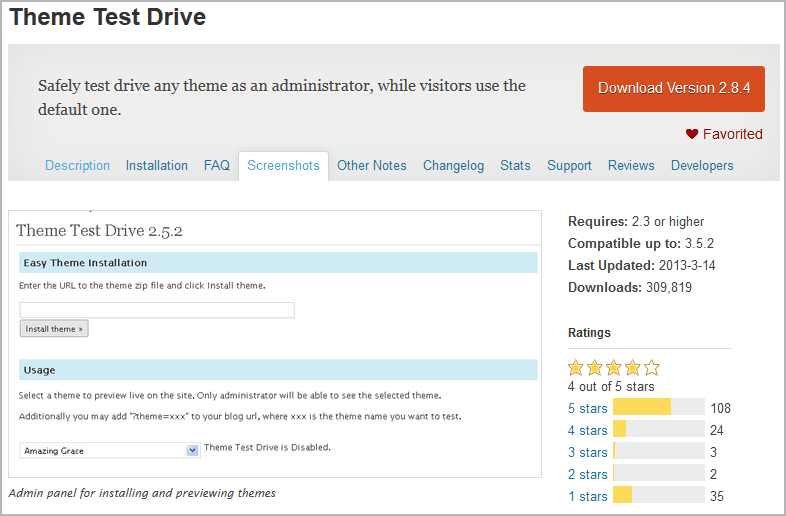
Task: Click the Install theme button
Action: (54, 328)
